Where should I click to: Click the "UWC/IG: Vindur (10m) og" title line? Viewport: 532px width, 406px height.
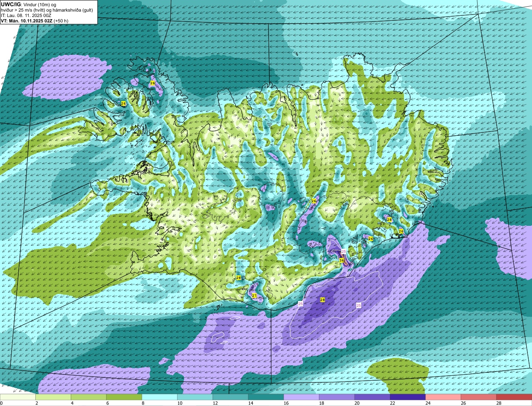click(29, 4)
